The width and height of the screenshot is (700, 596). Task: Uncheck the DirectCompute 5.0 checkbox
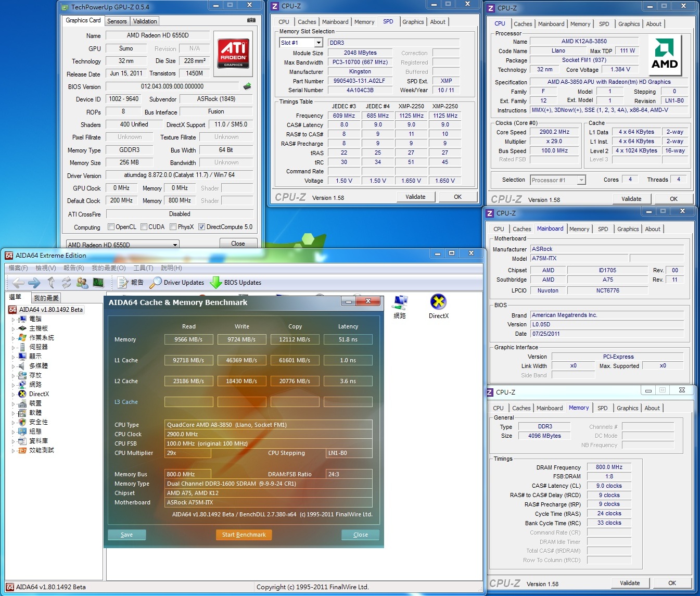pos(201,227)
